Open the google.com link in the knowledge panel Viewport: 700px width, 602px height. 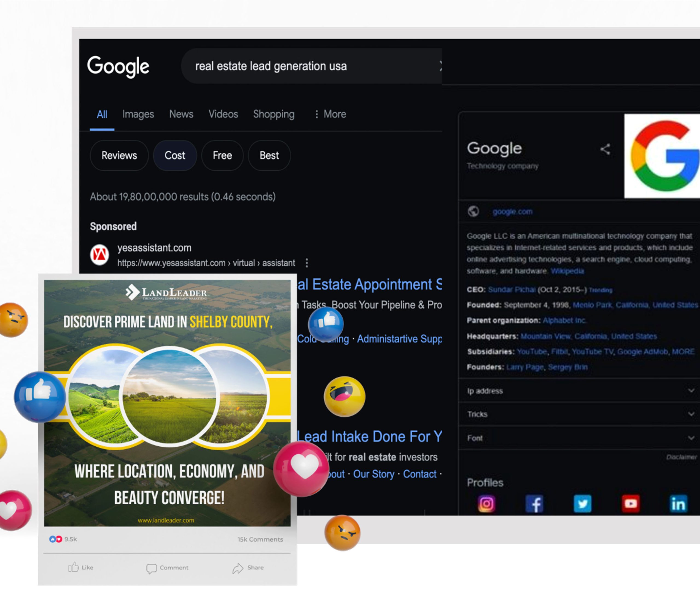(x=512, y=212)
